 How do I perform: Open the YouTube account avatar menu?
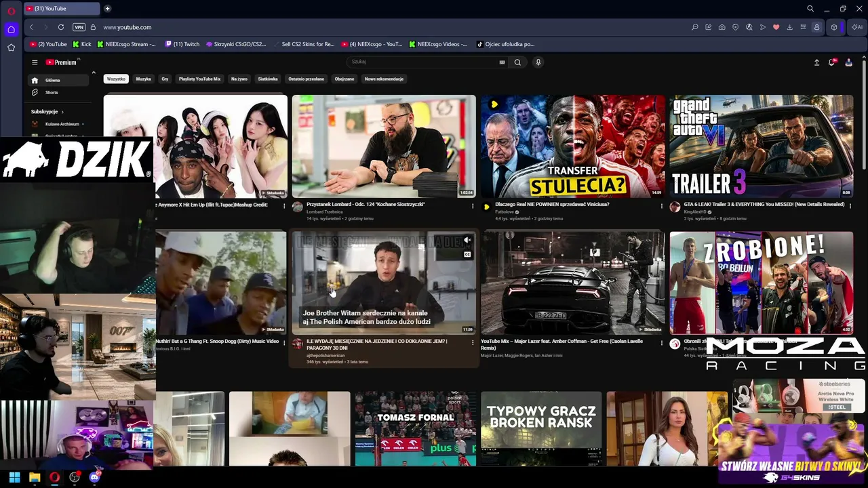(x=848, y=62)
